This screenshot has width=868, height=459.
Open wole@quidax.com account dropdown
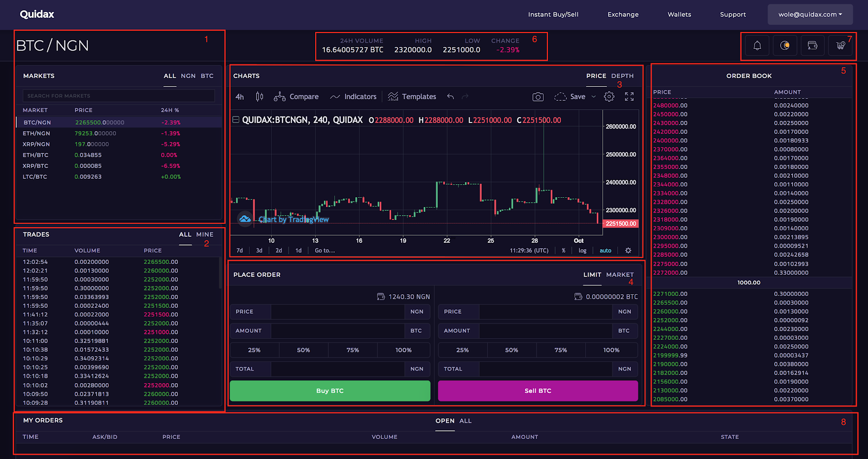click(810, 15)
